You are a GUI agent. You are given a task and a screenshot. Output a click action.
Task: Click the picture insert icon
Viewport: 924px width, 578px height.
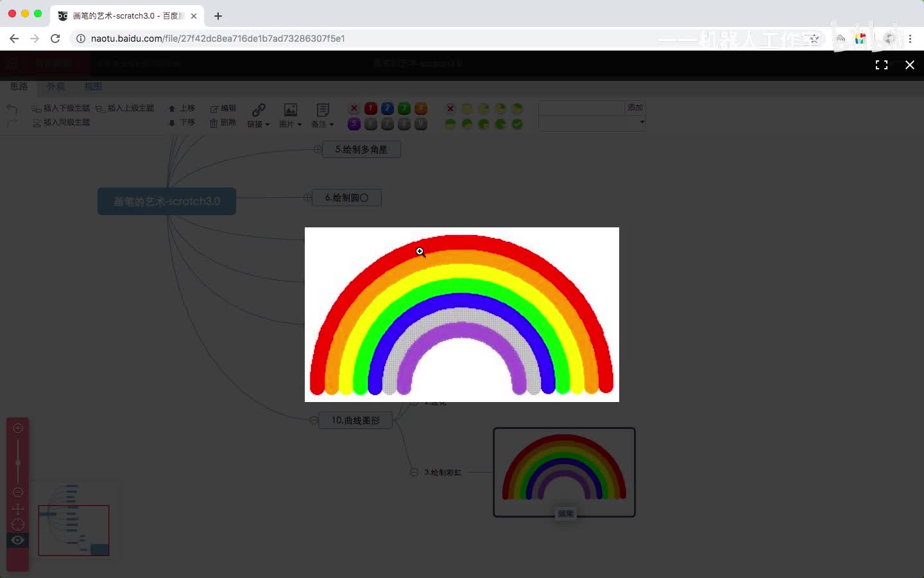coord(291,110)
